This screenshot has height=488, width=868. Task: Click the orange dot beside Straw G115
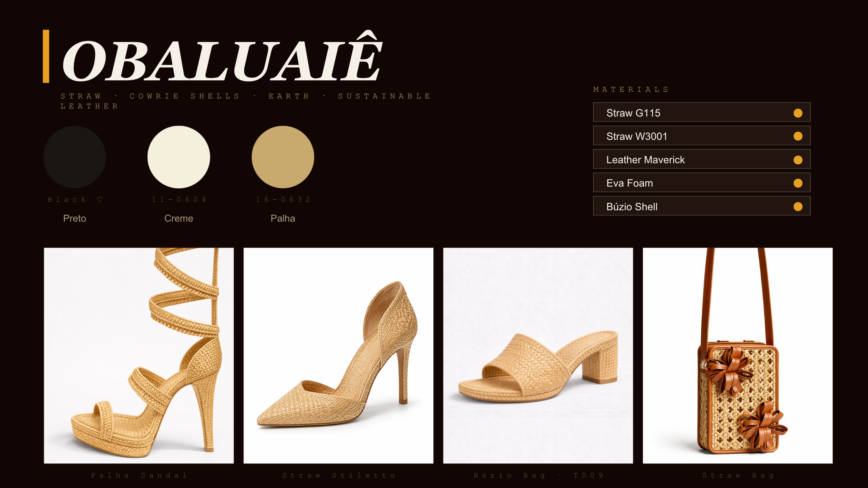[x=798, y=113]
